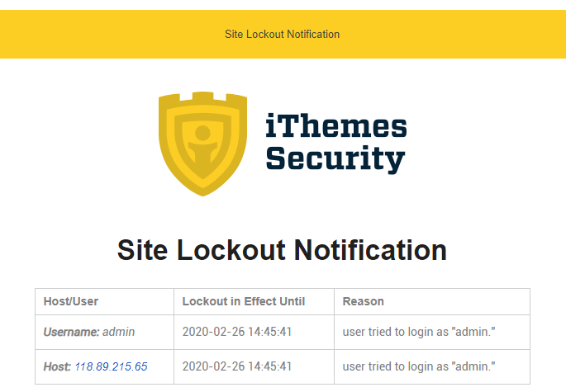
Task: Select the Host/User column header
Action: click(71, 302)
